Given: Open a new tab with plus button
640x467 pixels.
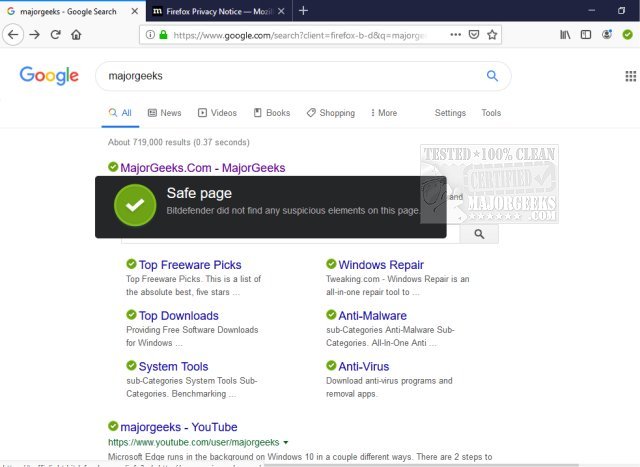Looking at the screenshot, I should pyautogui.click(x=303, y=11).
